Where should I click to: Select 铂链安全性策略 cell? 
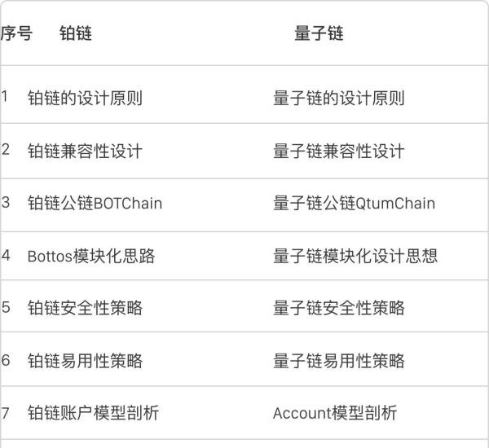click(85, 309)
